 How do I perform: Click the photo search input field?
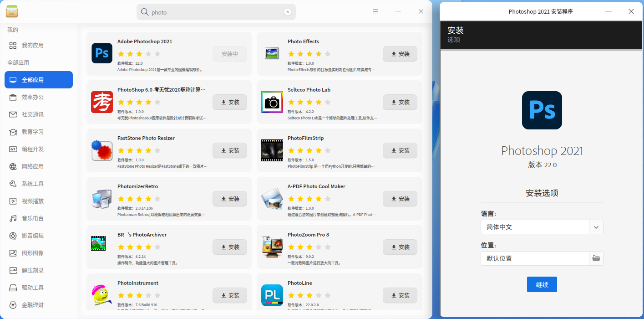point(216,12)
